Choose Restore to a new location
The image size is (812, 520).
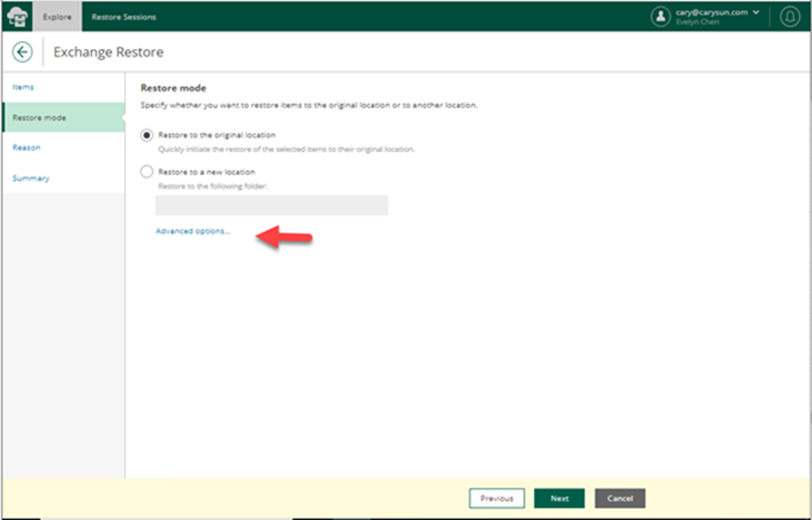pyautogui.click(x=147, y=172)
